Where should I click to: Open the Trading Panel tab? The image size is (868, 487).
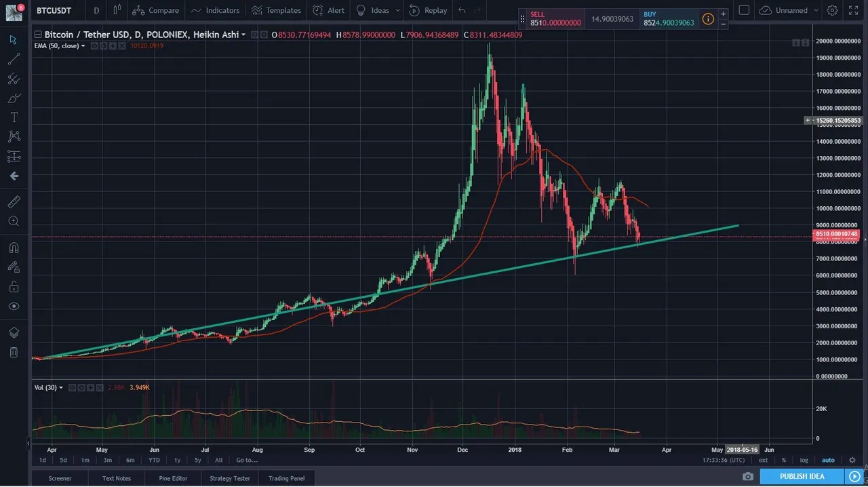[287, 478]
